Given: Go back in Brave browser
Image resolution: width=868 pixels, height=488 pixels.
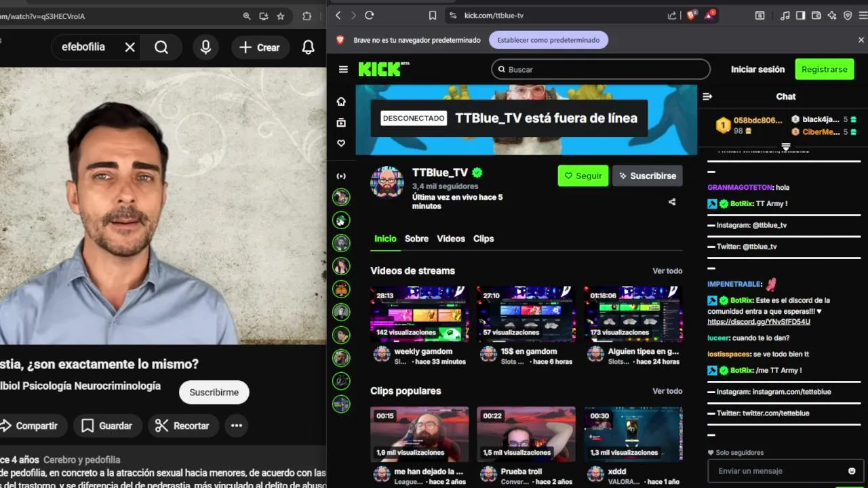Looking at the screenshot, I should [338, 15].
